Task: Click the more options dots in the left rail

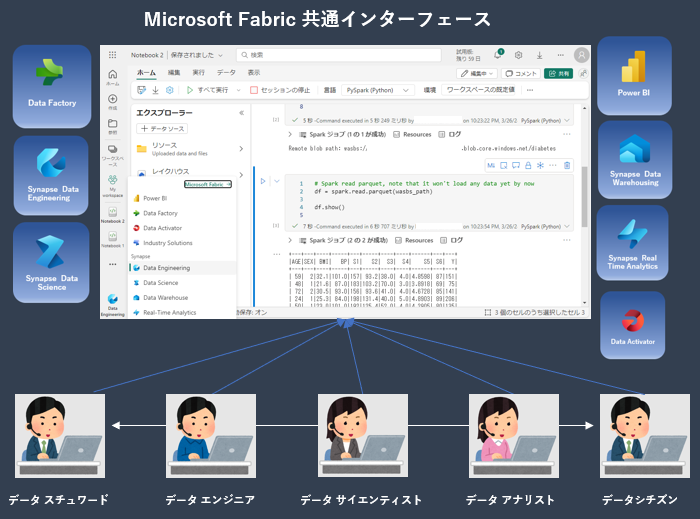Action: tap(112, 264)
